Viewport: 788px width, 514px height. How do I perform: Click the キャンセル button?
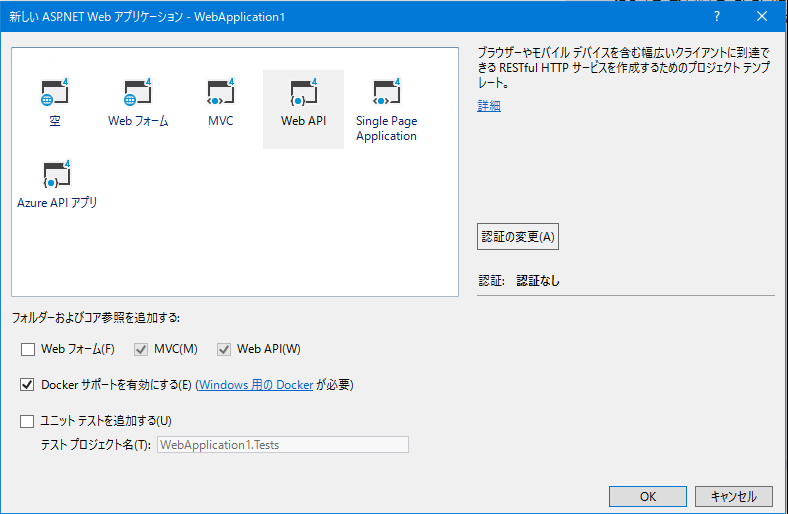pyautogui.click(x=734, y=496)
